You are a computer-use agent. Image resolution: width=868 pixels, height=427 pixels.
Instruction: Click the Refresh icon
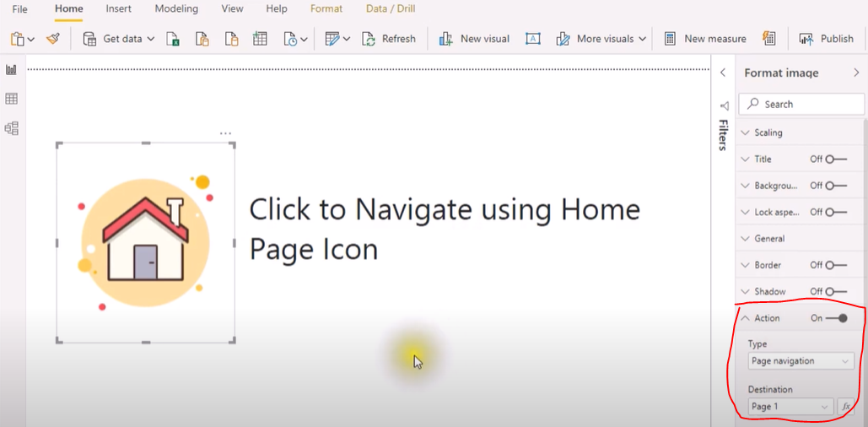[369, 39]
